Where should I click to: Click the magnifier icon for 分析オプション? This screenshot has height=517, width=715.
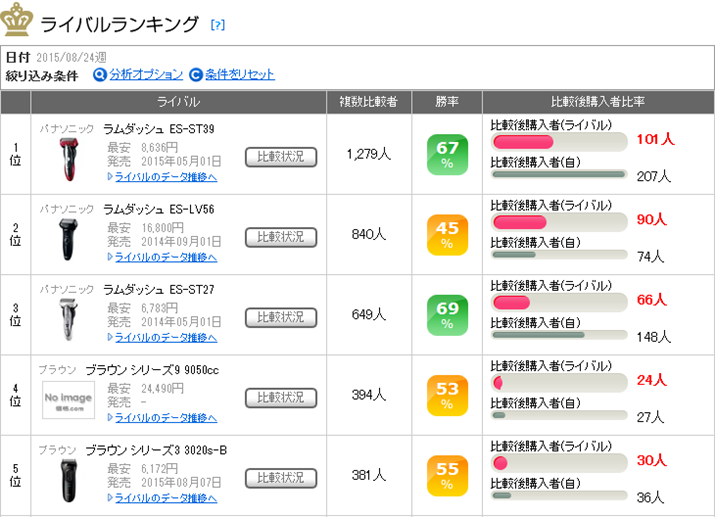100,75
